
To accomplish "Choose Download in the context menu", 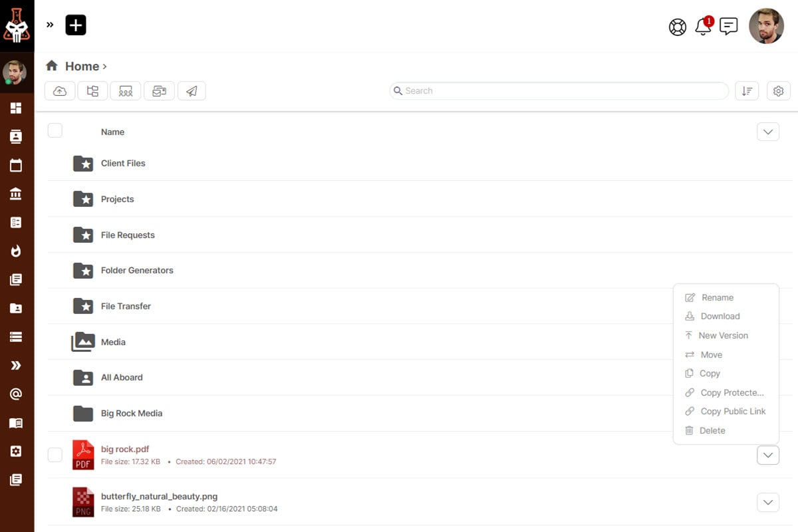I will [x=720, y=317].
